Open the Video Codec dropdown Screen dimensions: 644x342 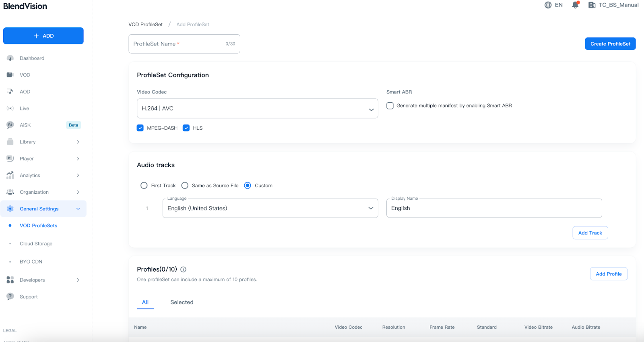257,108
